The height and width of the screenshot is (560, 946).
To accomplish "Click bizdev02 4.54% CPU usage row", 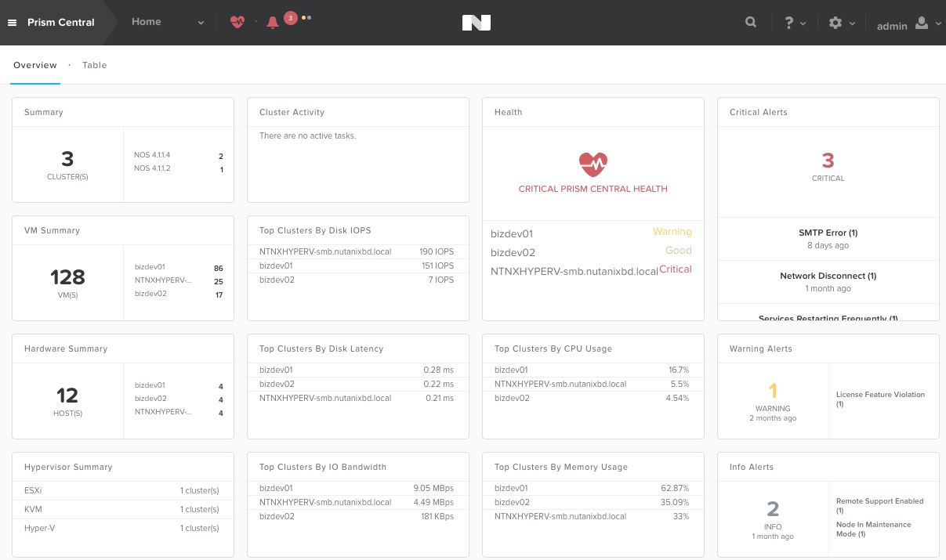I will click(592, 398).
